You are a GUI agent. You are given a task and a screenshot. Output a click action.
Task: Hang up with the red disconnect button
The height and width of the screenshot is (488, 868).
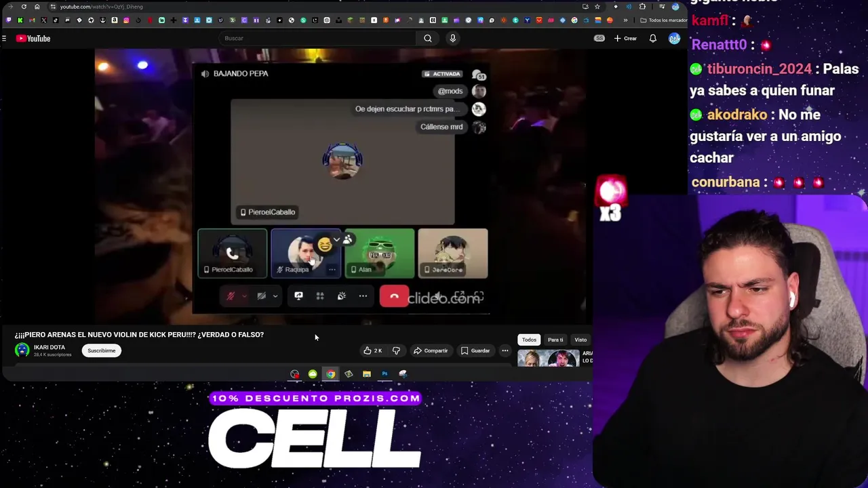[x=395, y=296]
